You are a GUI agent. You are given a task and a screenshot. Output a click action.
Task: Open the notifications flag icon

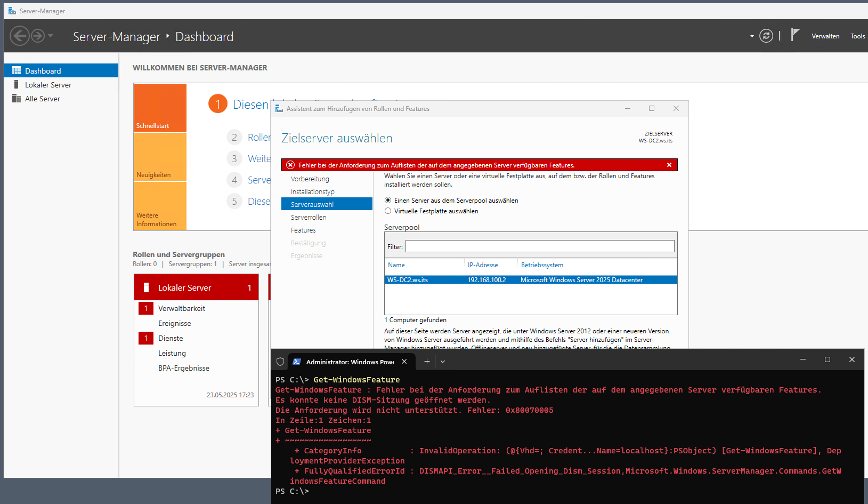(795, 35)
